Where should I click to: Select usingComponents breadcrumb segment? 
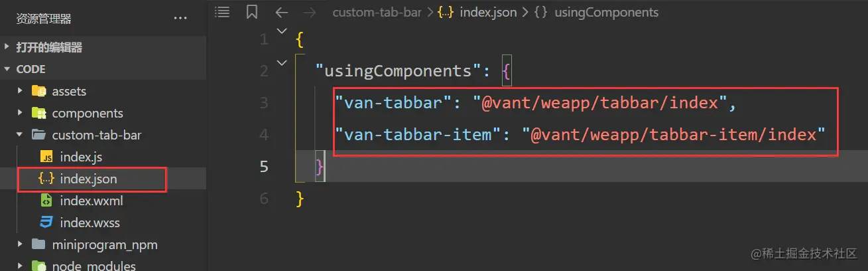(607, 12)
